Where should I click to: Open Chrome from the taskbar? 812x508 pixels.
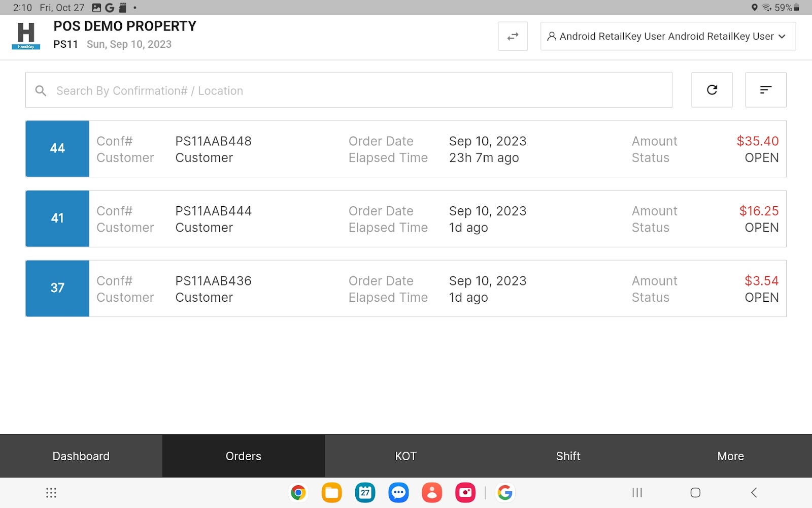click(298, 492)
